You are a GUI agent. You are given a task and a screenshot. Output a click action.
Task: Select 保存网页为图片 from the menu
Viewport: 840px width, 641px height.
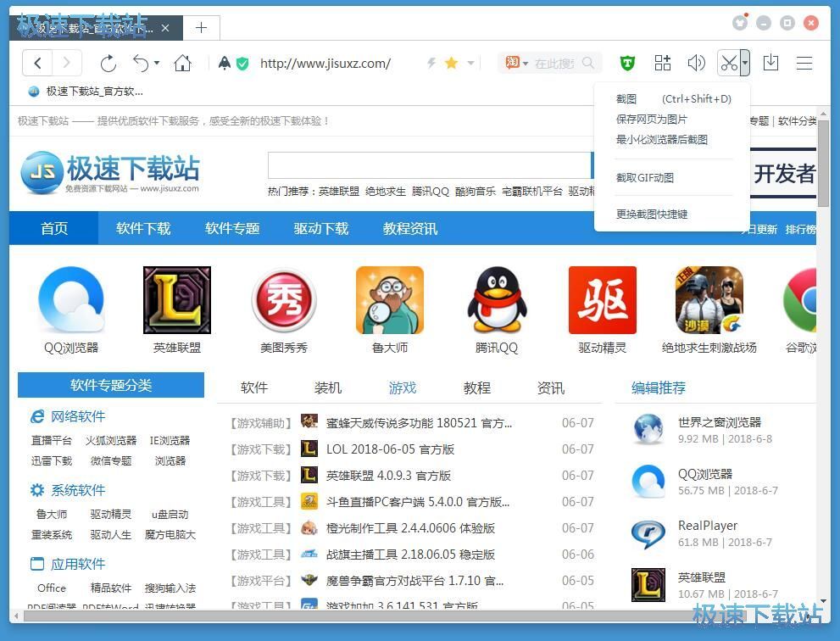pos(651,120)
